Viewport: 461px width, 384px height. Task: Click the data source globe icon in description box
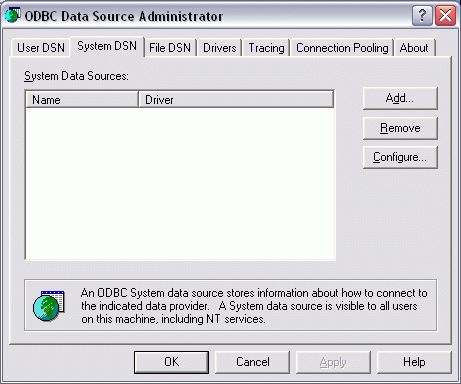click(49, 306)
